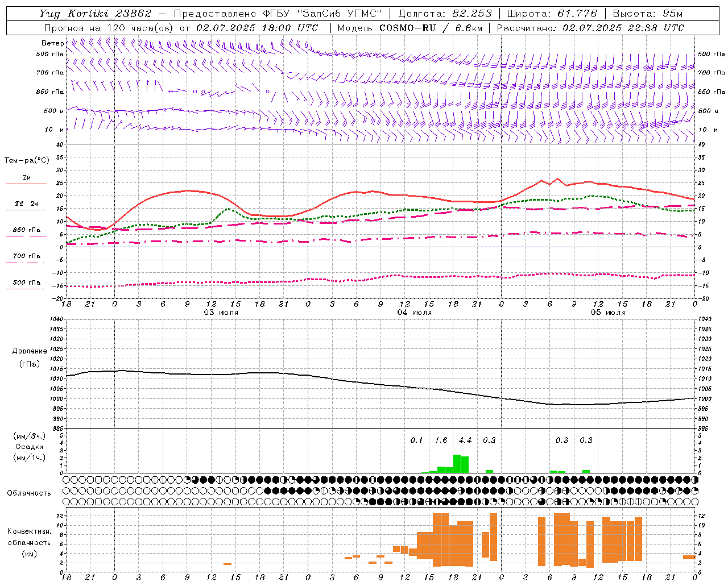
Task: Click the forecast start 02.07.2025 18:00 UTC
Action: pyautogui.click(x=257, y=28)
